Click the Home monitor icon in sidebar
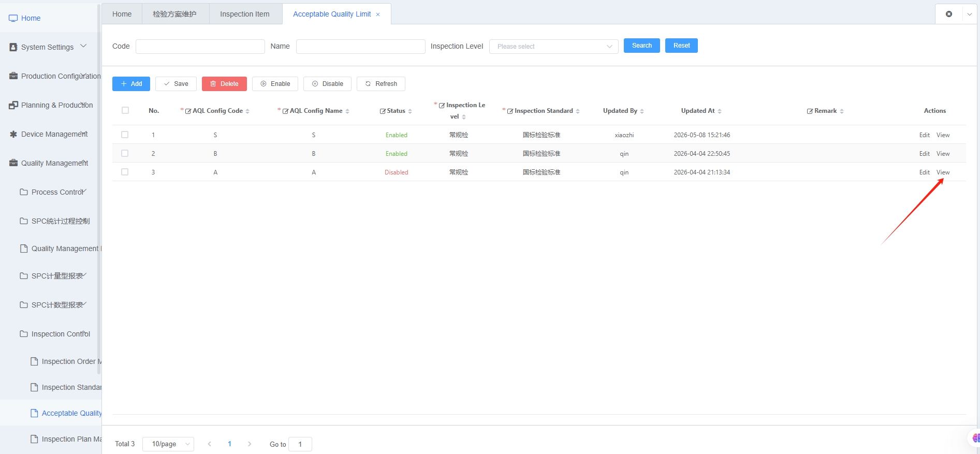Screen dimensions: 980x454 point(13,18)
